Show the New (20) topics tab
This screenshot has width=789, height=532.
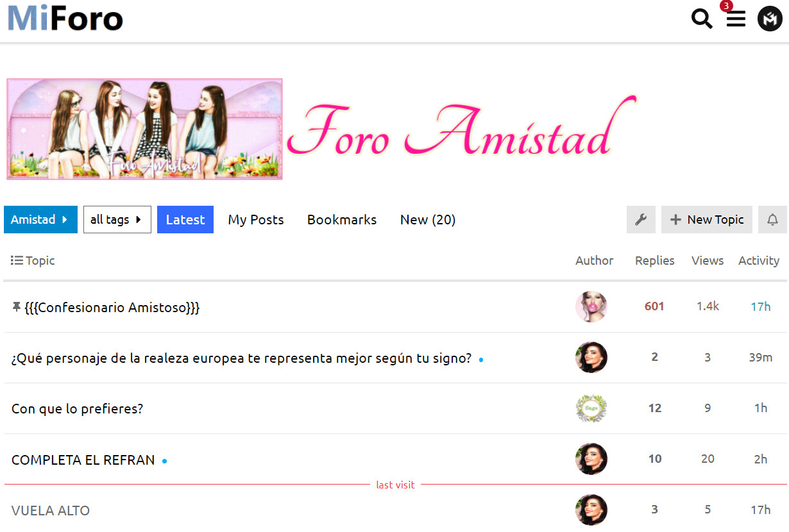[x=428, y=220]
